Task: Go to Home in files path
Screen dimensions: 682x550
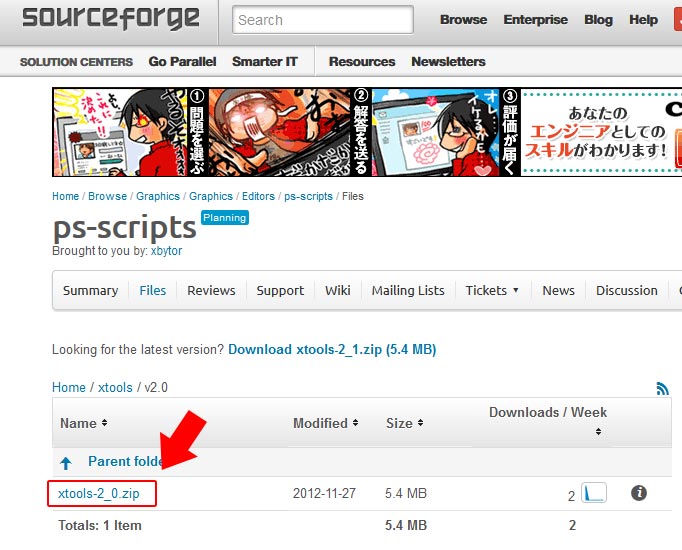Action: click(x=69, y=387)
